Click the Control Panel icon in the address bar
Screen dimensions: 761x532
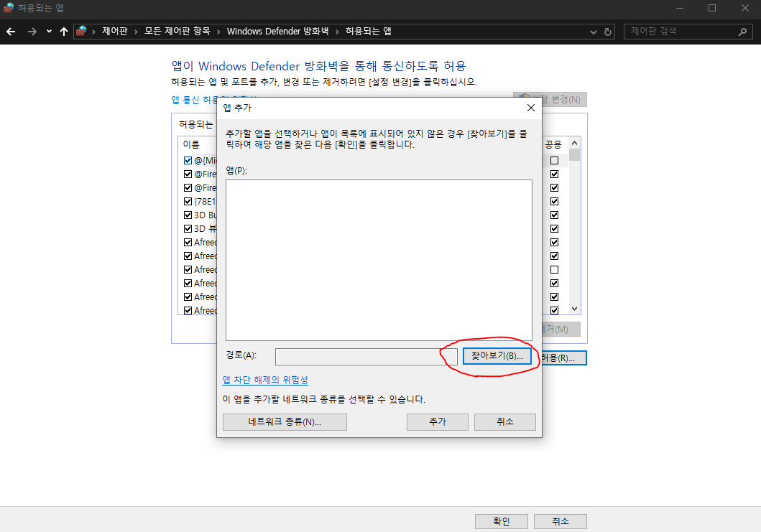(81, 31)
